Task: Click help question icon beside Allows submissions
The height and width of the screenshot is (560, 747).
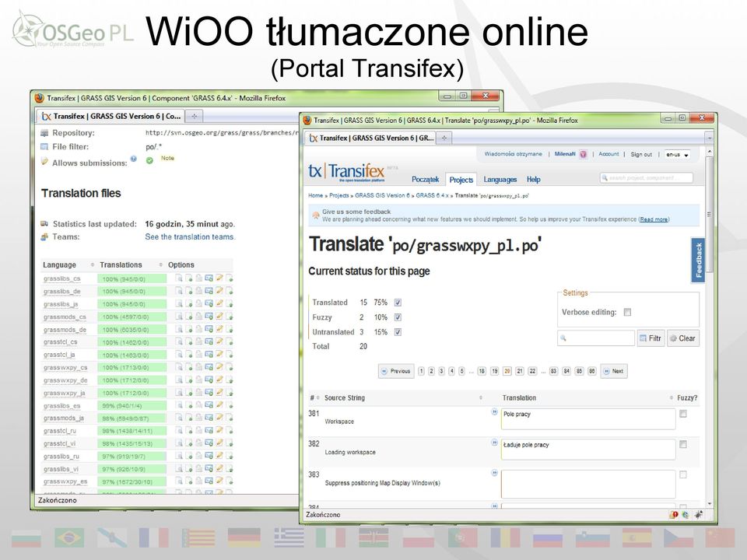Action: pos(133,159)
